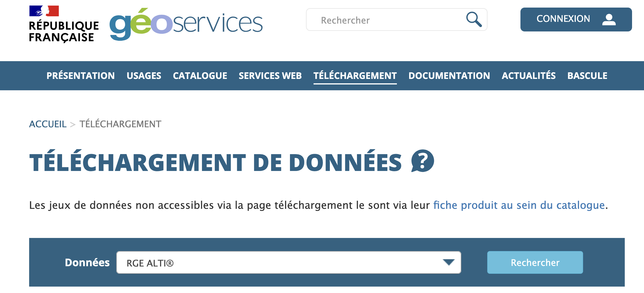
Task: Follow the ACCUEIL breadcrumb link
Action: coord(48,124)
